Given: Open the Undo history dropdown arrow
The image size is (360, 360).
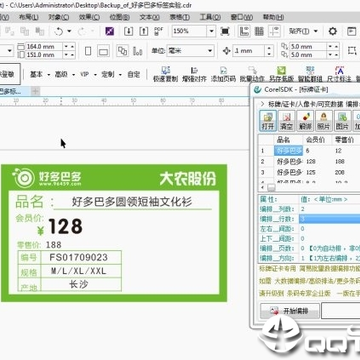Looking at the screenshot, I should 69,32.
